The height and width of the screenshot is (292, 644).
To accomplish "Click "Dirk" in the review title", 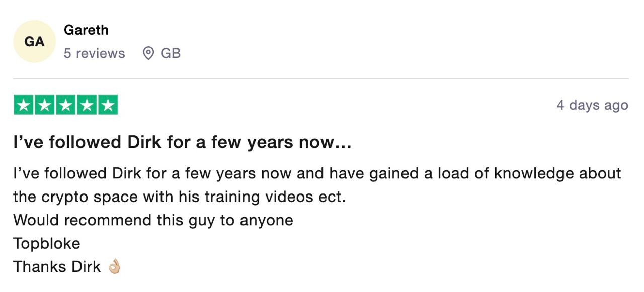I will (x=143, y=143).
